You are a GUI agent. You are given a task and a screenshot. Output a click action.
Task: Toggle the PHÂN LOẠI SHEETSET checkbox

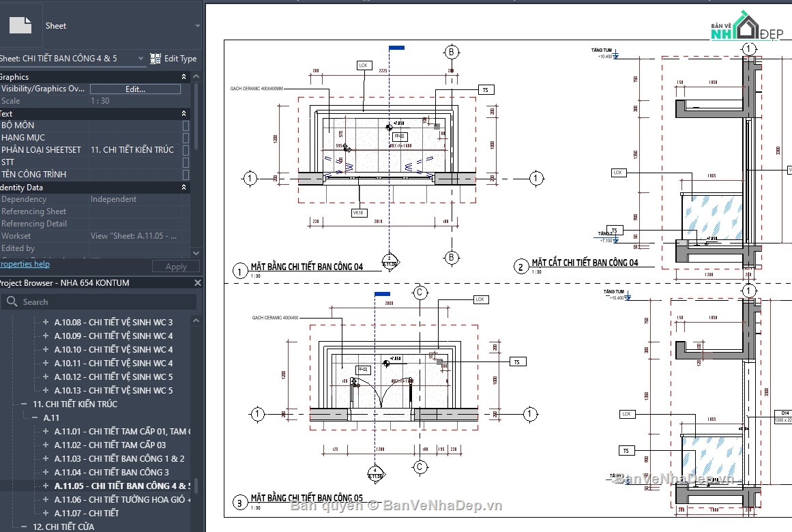point(186,150)
